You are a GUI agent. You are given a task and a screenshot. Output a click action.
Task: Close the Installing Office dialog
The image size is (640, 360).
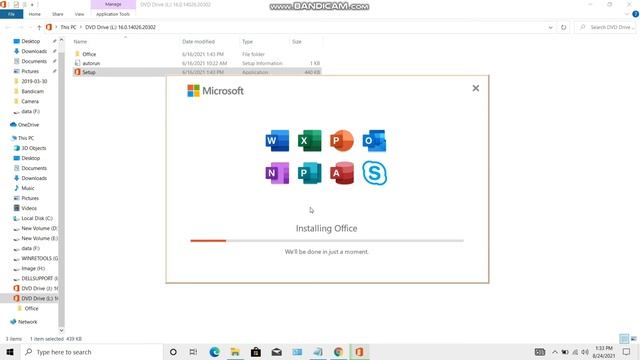tap(476, 88)
